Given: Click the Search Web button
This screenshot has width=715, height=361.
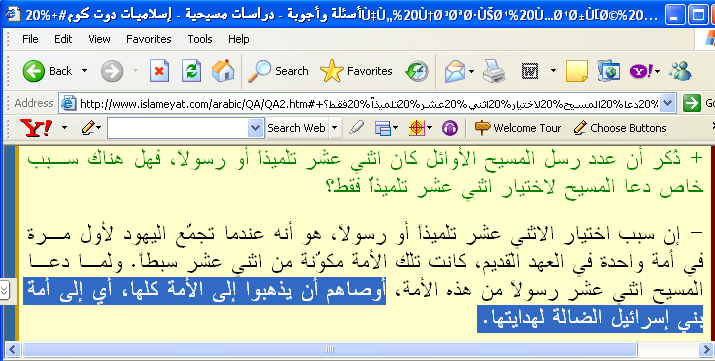Looking at the screenshot, I should (296, 128).
